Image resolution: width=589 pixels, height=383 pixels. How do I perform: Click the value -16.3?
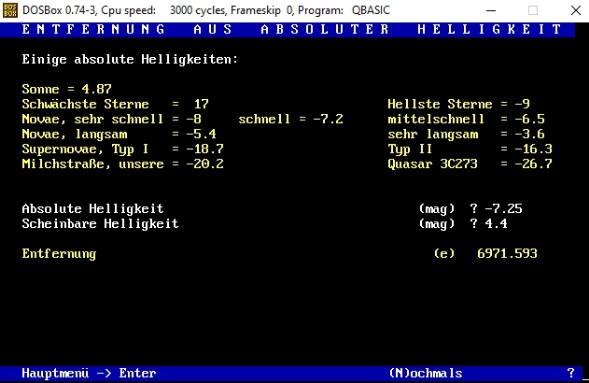click(533, 149)
